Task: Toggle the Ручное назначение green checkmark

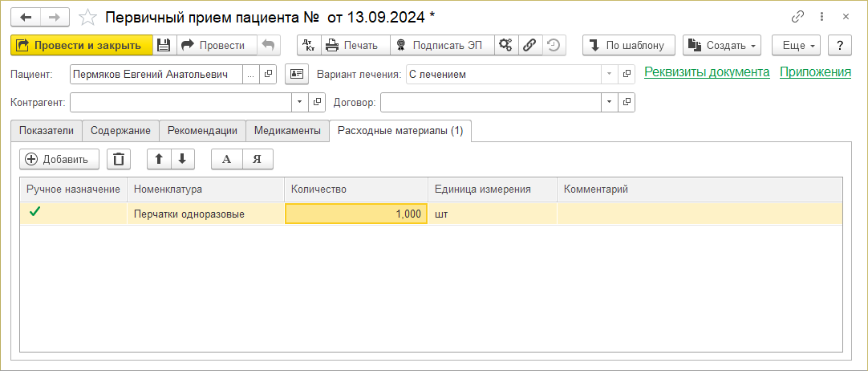Action: [x=34, y=213]
